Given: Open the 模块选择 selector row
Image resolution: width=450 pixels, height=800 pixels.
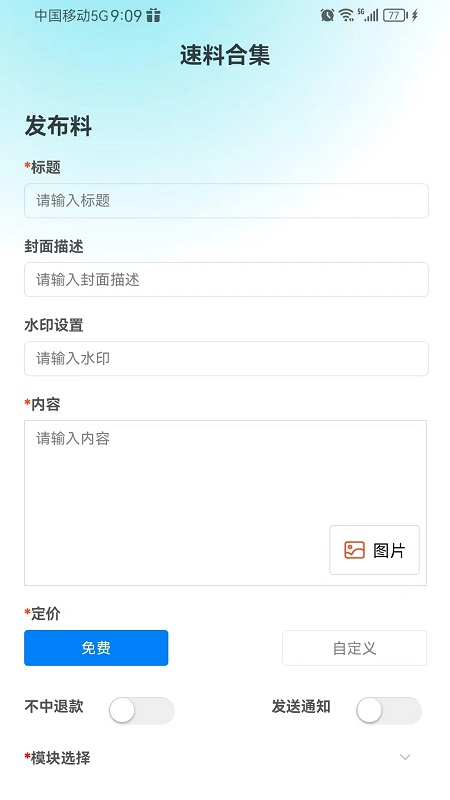Looking at the screenshot, I should (x=225, y=758).
